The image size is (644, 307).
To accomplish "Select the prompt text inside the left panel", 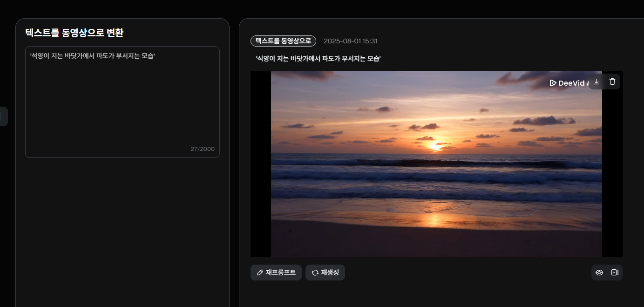I will (93, 55).
